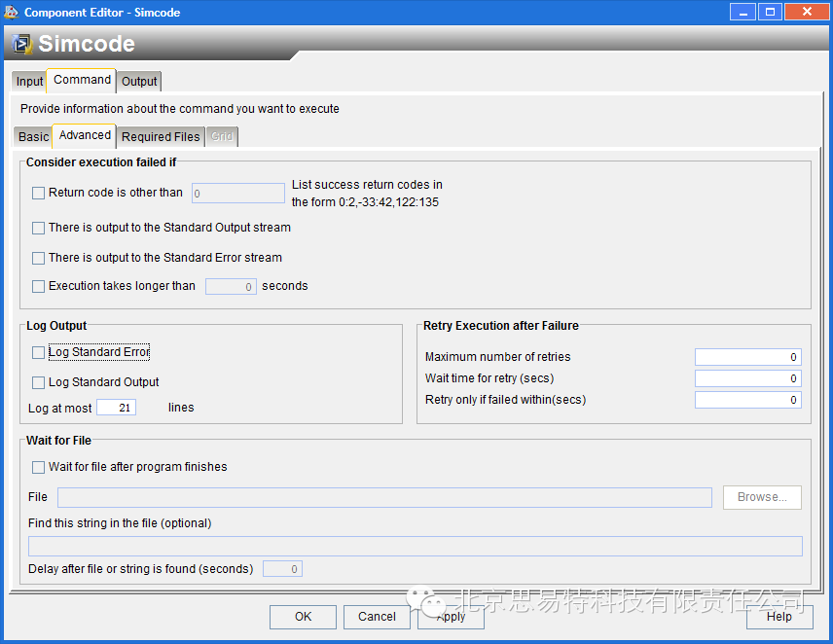Open Help for the component editor

pos(779,617)
